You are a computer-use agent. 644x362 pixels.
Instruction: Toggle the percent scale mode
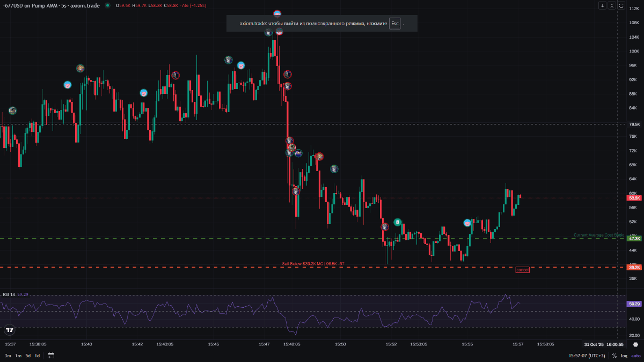click(x=614, y=356)
